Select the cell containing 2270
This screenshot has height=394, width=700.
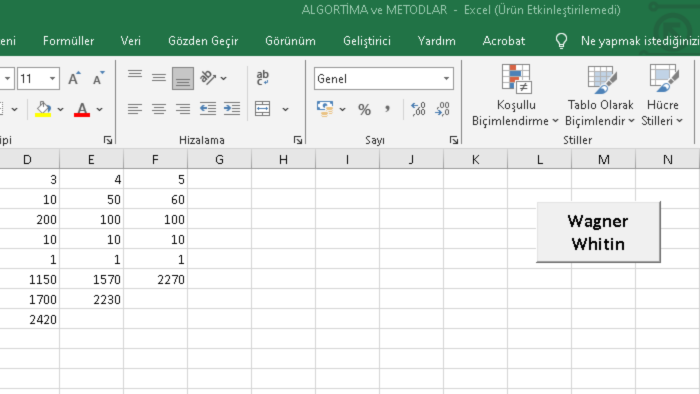click(155, 280)
